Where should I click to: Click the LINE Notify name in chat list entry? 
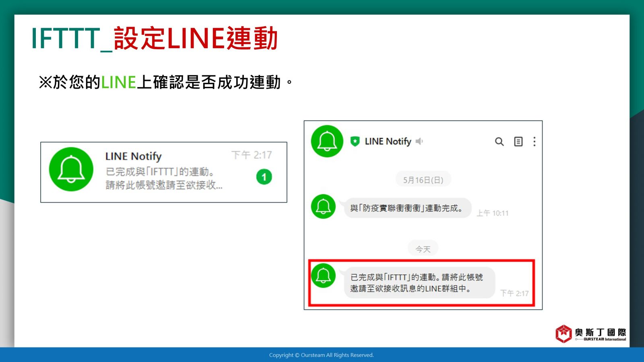[x=133, y=156]
